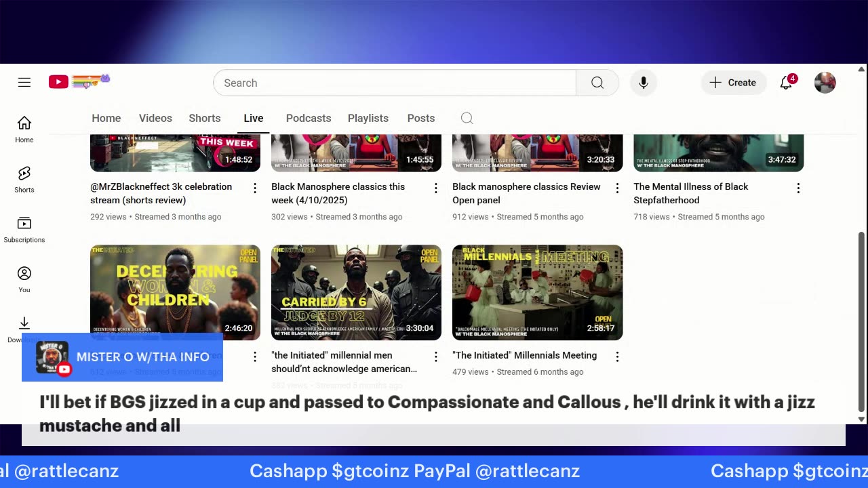The width and height of the screenshot is (868, 488).
Task: Open options for classics Review Open panel
Action: 617,188
